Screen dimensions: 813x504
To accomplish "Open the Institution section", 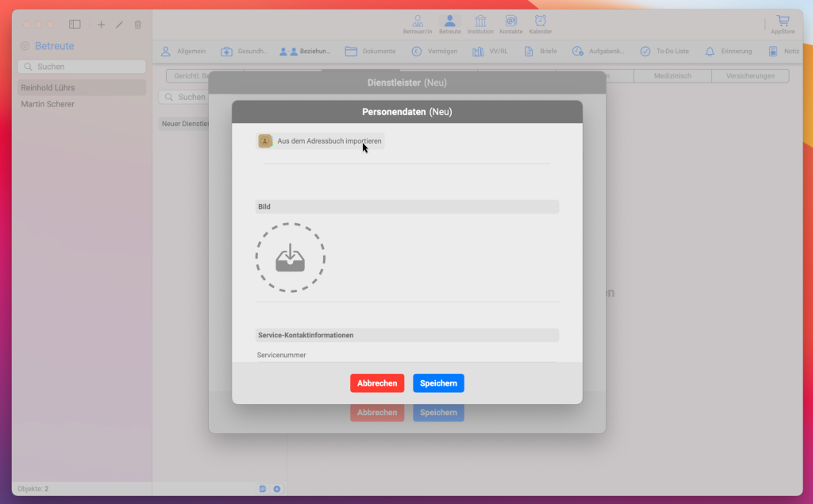I will pyautogui.click(x=480, y=25).
